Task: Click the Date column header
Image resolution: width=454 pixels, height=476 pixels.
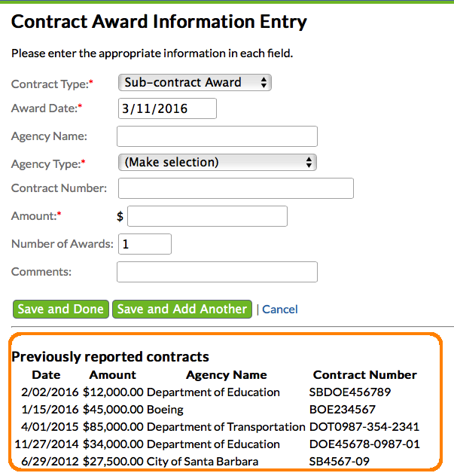Action: pos(46,374)
